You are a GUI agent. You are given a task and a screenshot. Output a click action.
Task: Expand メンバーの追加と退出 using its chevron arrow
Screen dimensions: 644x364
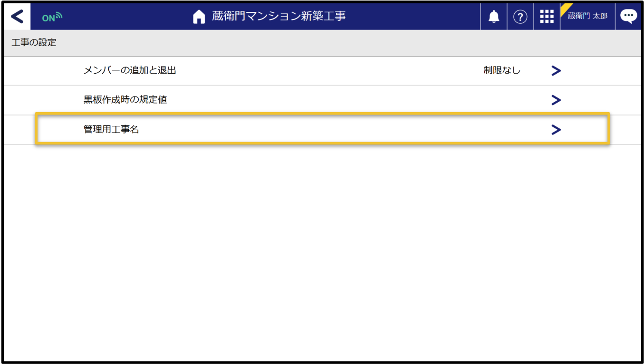tap(556, 71)
